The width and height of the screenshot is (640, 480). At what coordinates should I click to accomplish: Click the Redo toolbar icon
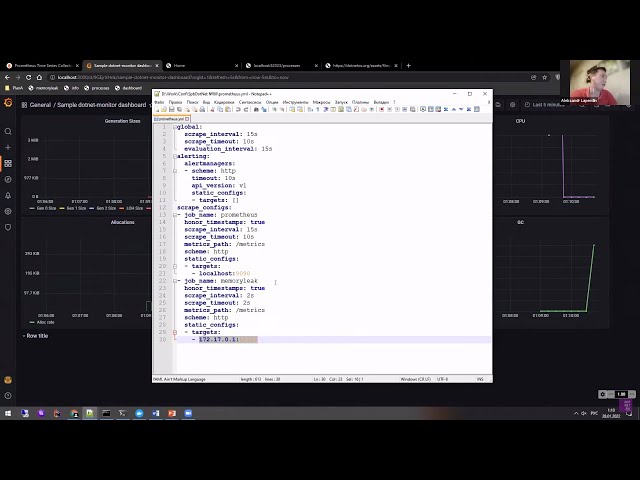pyautogui.click(x=246, y=109)
